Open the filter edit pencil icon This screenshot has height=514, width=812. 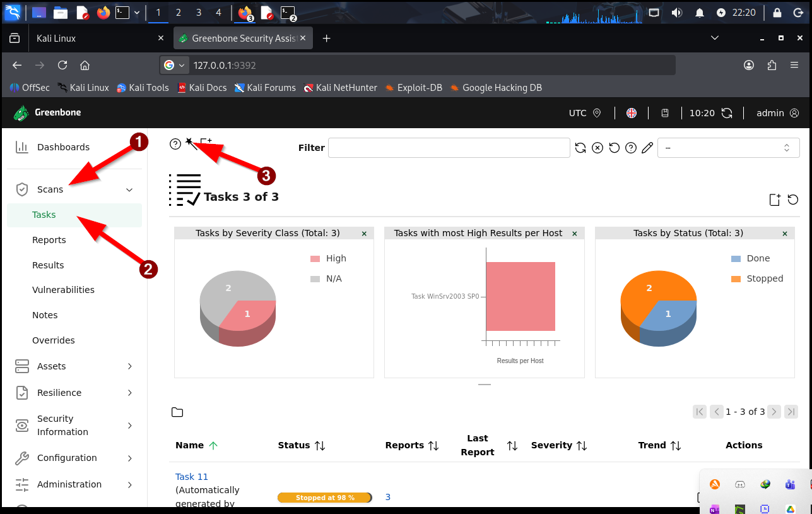tap(647, 148)
